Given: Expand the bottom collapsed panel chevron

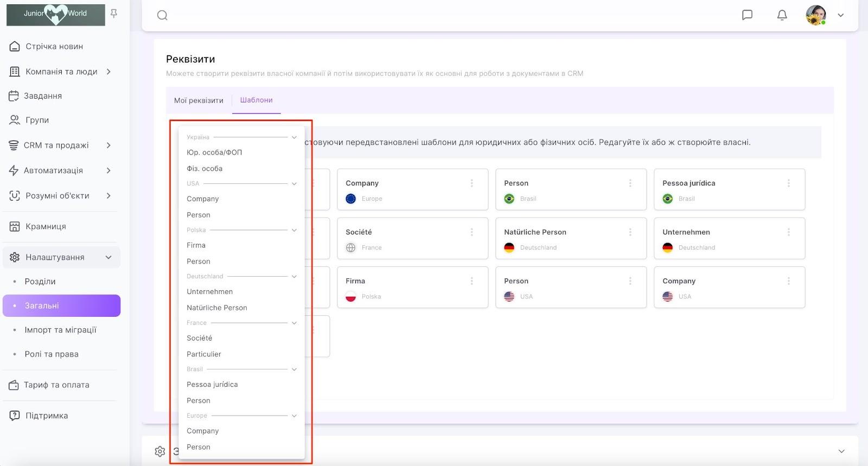Looking at the screenshot, I should tap(841, 451).
